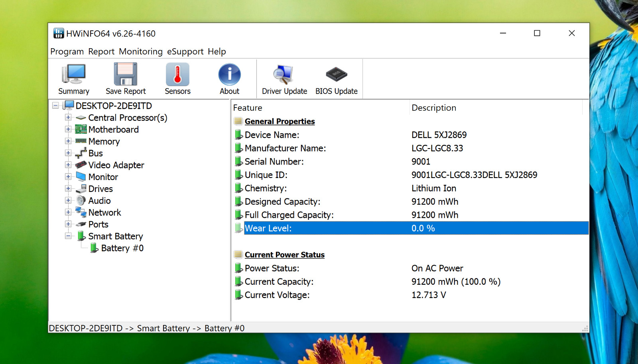Image resolution: width=638 pixels, height=364 pixels.
Task: Select the Unique ID row
Action: click(x=410, y=175)
